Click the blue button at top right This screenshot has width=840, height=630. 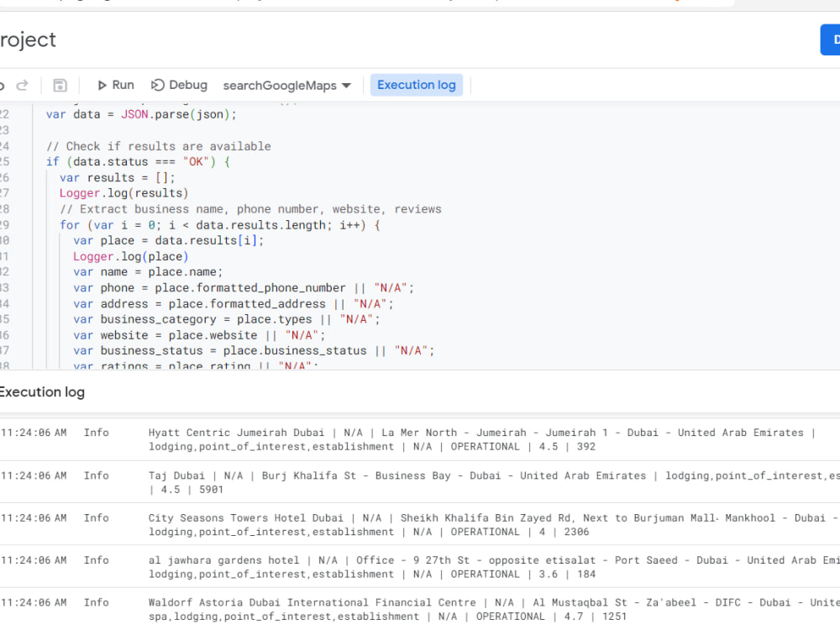[x=831, y=39]
